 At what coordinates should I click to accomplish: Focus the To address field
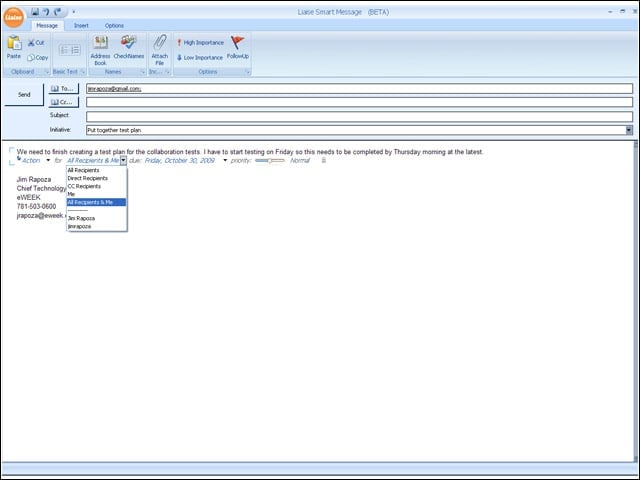pos(359,89)
